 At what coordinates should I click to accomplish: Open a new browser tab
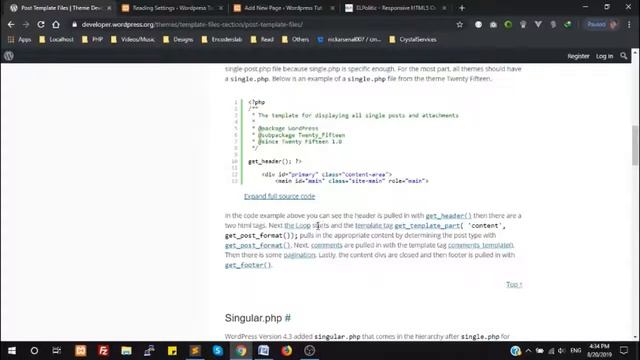tap(462, 8)
